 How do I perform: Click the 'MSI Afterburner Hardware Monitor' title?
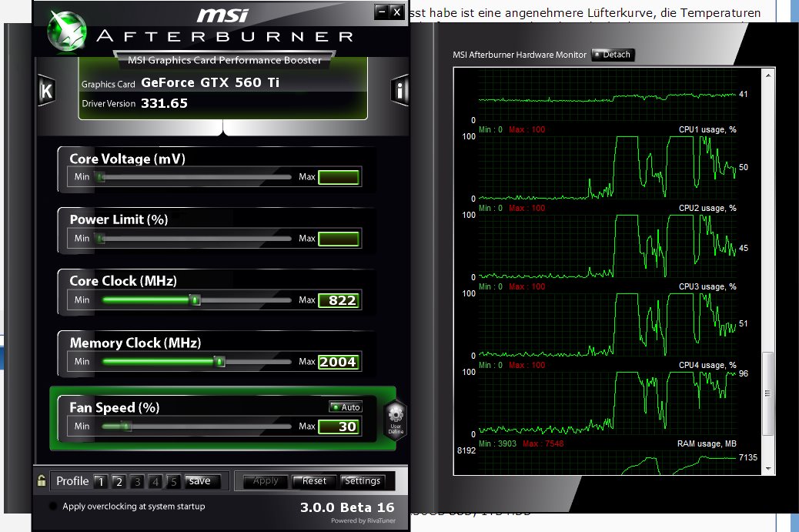pos(520,55)
